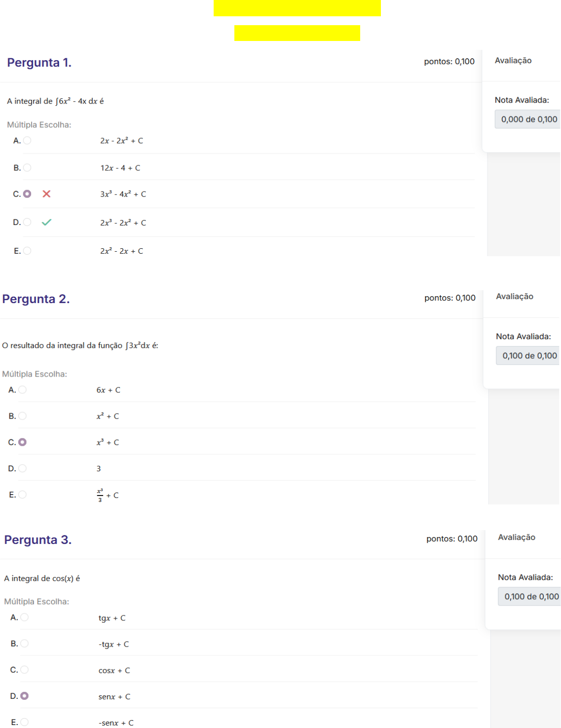Select option D 'senx + C'

pos(25,696)
